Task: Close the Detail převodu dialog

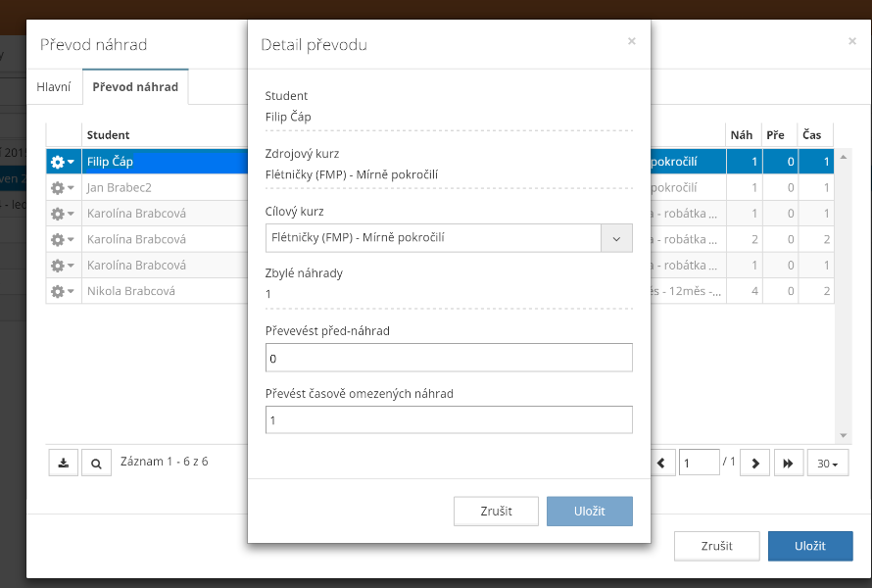Action: 632,41
